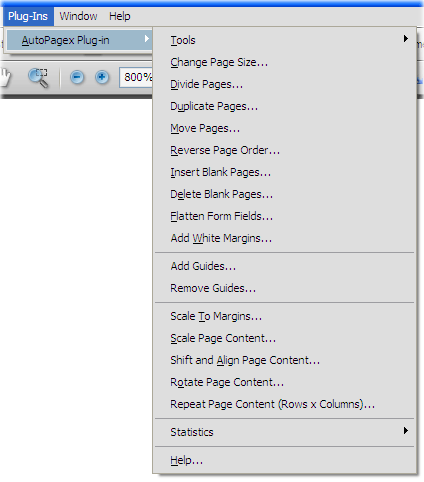Select Remove Guides...

point(285,288)
